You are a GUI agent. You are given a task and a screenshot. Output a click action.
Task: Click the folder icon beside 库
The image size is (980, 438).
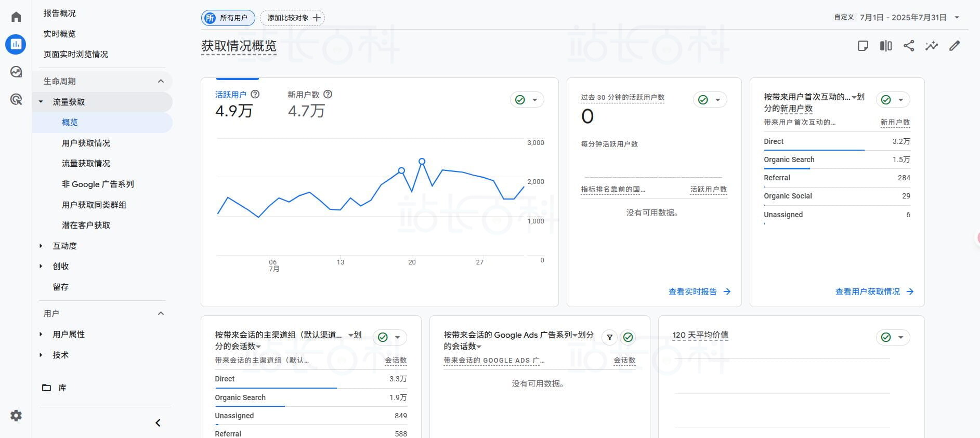[46, 388]
